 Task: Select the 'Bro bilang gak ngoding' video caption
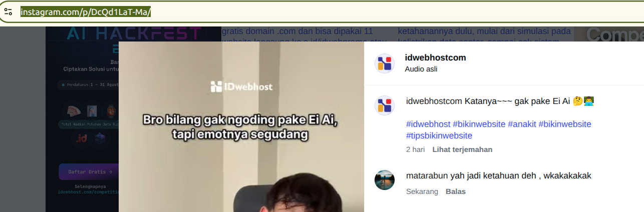click(x=241, y=127)
